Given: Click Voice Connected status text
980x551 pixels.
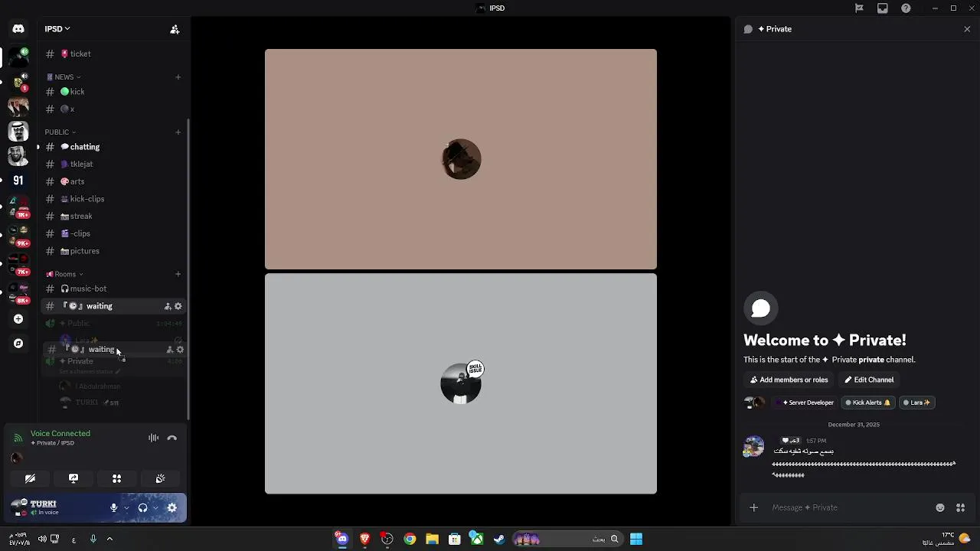Looking at the screenshot, I should 60,433.
